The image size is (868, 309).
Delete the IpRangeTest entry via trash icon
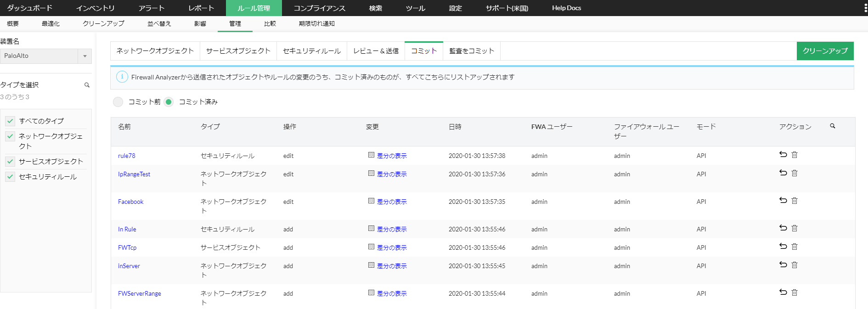pos(795,173)
